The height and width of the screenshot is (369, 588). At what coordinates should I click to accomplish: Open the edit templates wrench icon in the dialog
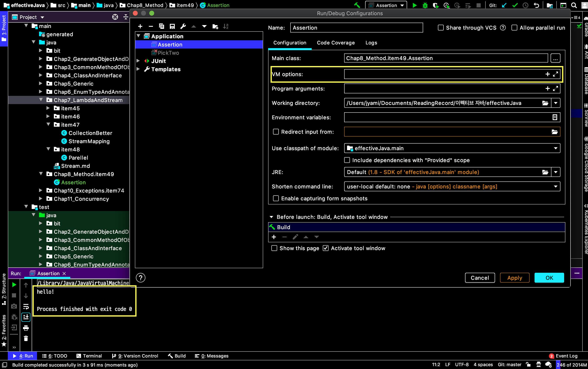coord(183,26)
